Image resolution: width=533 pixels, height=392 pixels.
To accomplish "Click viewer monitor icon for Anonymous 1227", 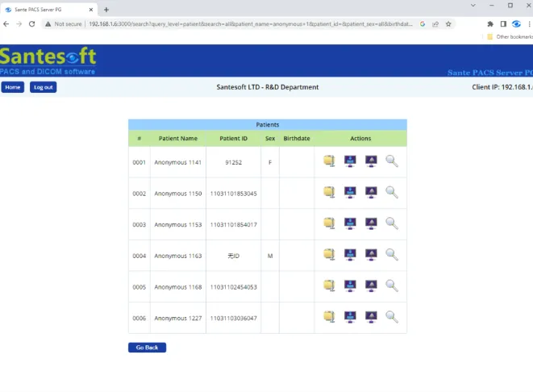I will pyautogui.click(x=371, y=316).
